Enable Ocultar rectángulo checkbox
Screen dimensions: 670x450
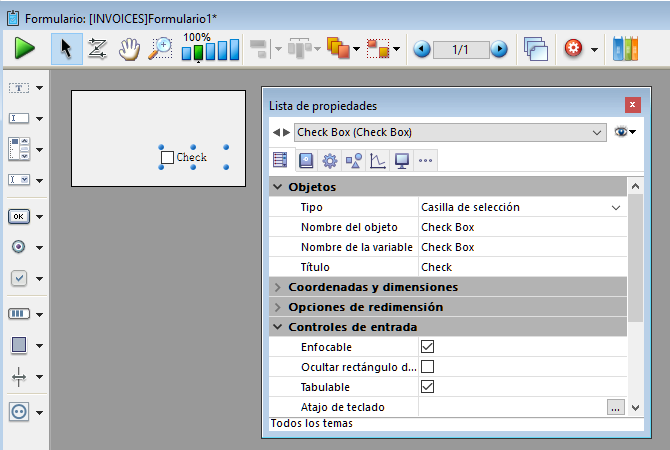click(x=427, y=366)
